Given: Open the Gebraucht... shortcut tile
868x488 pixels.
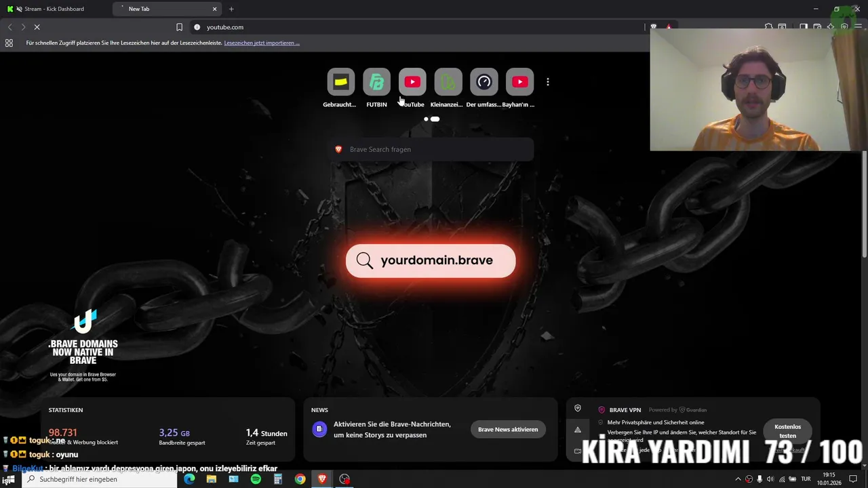Looking at the screenshot, I should point(340,82).
